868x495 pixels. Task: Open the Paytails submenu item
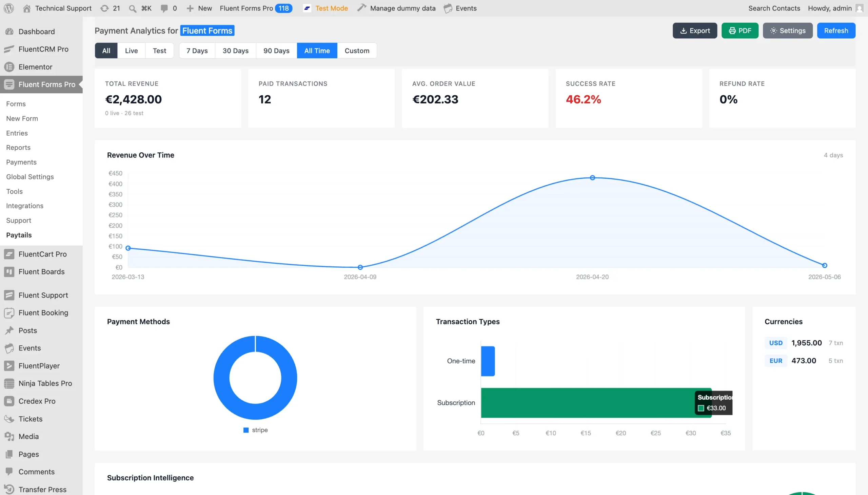point(19,235)
